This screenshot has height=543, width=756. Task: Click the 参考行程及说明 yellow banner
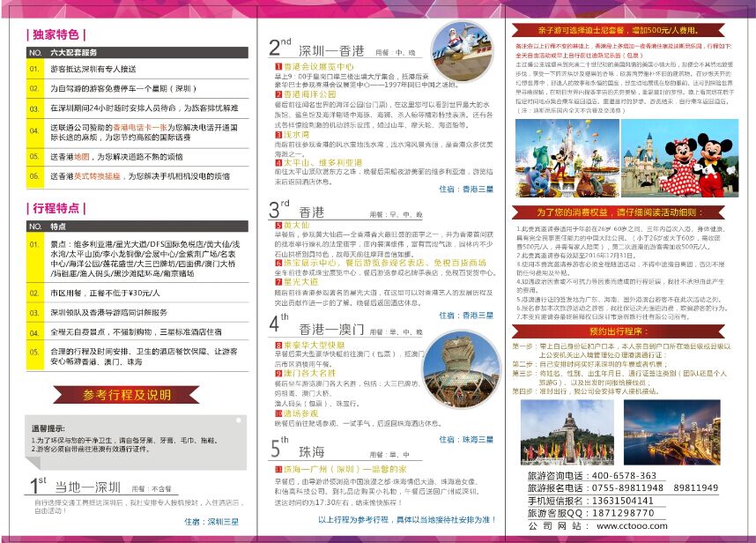[x=128, y=394]
